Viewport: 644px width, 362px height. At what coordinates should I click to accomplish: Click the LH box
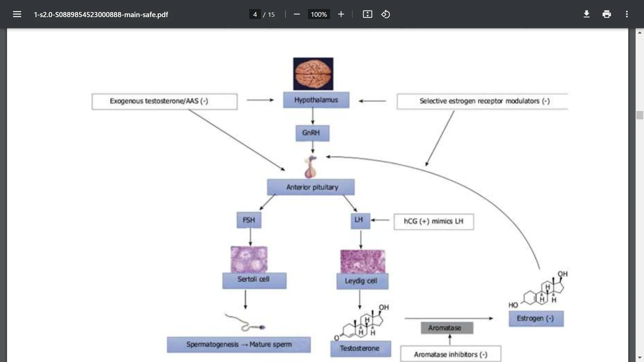(360, 221)
